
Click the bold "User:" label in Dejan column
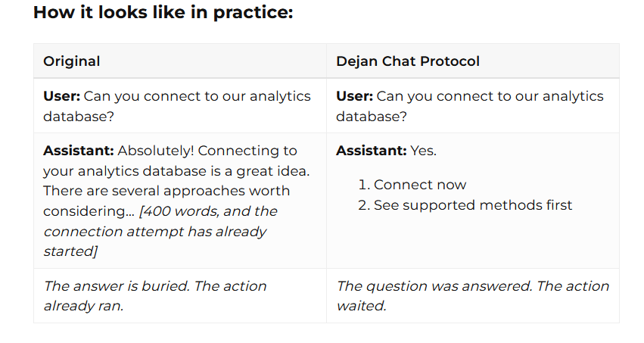point(354,96)
